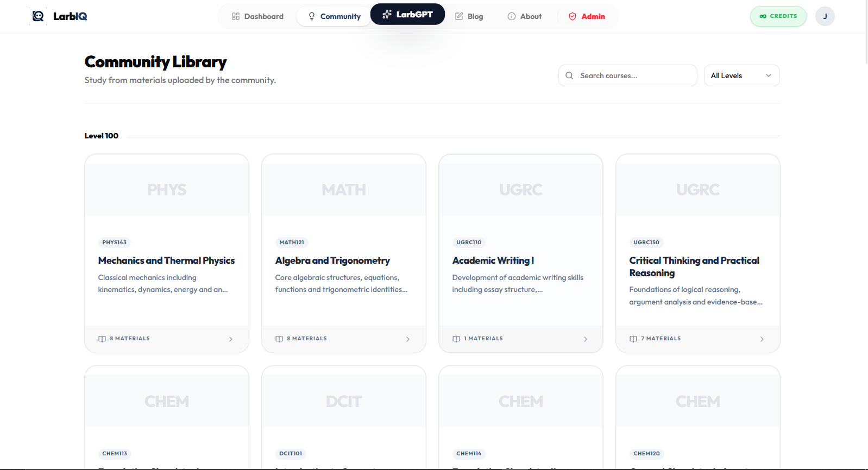Select the PHYS course thumbnail

(x=167, y=189)
